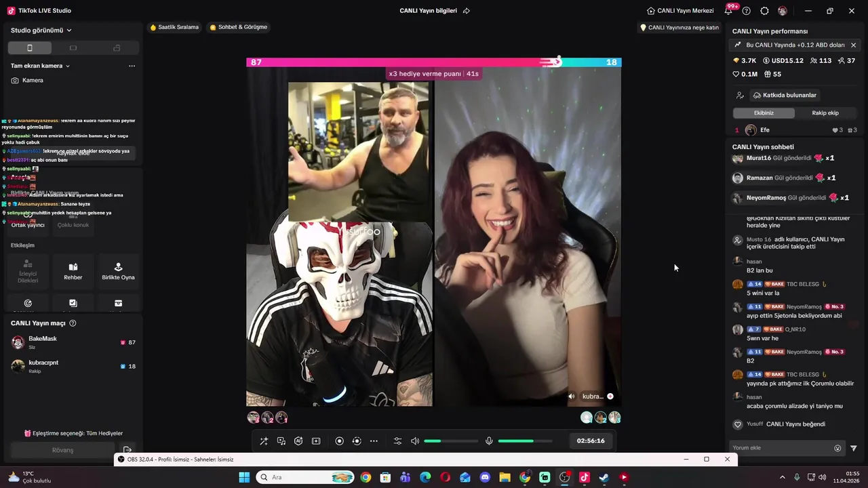Open the settings gear icon
Viewport: 868px width, 488px height.
pos(764,11)
